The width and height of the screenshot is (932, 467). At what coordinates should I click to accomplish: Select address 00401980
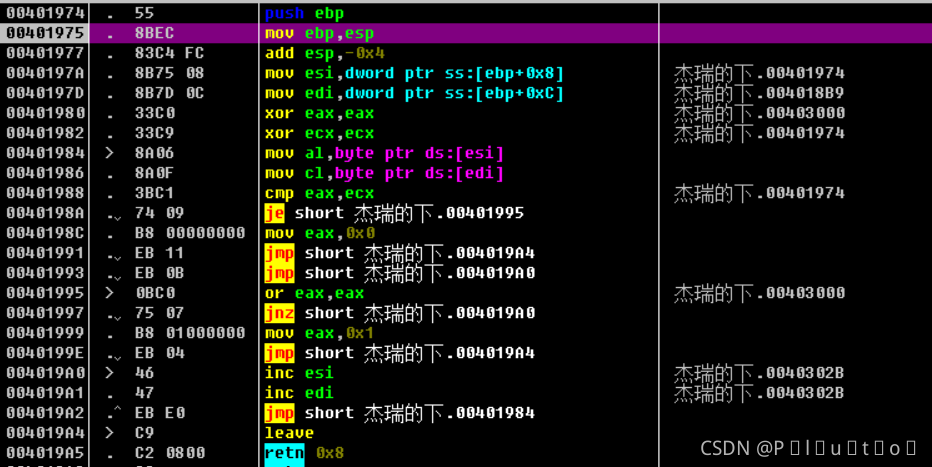[x=45, y=113]
